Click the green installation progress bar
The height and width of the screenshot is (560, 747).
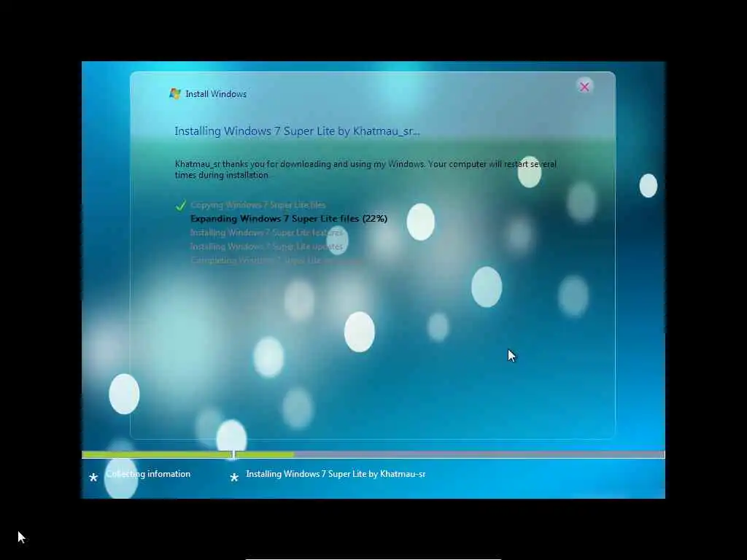coord(187,455)
